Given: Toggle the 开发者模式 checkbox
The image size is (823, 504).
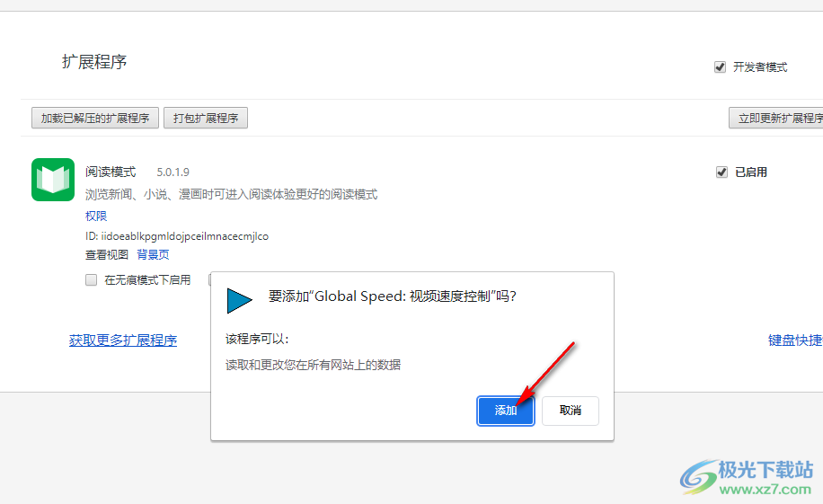Looking at the screenshot, I should [x=721, y=67].
